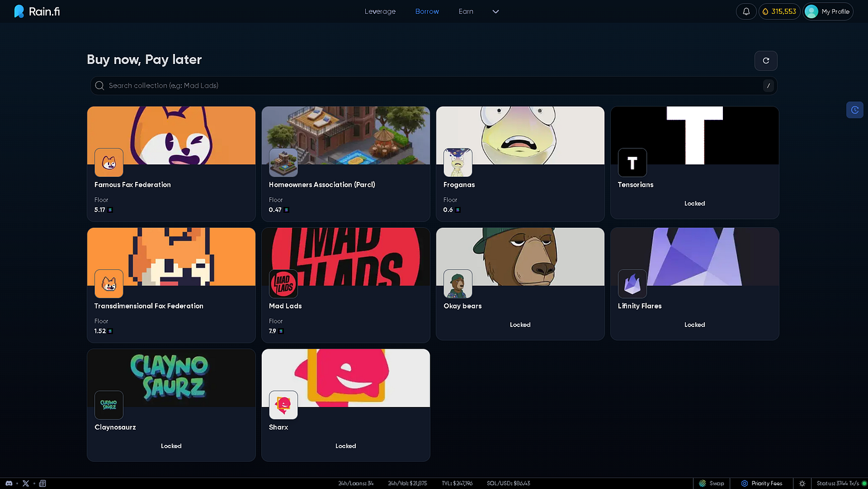Click the Mad Lads avatar icon
Viewport: 868px width, 489px height.
tap(283, 284)
